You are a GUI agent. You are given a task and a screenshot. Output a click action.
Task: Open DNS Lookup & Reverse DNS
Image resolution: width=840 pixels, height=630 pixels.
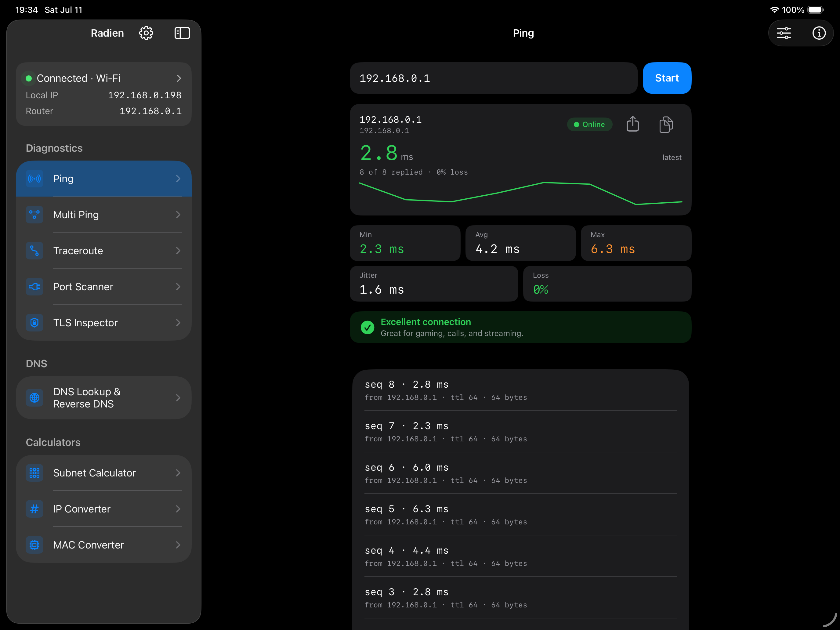pyautogui.click(x=104, y=398)
